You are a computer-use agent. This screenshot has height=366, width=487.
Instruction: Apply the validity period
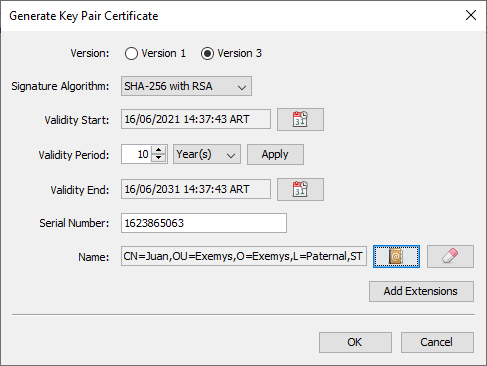pos(275,154)
